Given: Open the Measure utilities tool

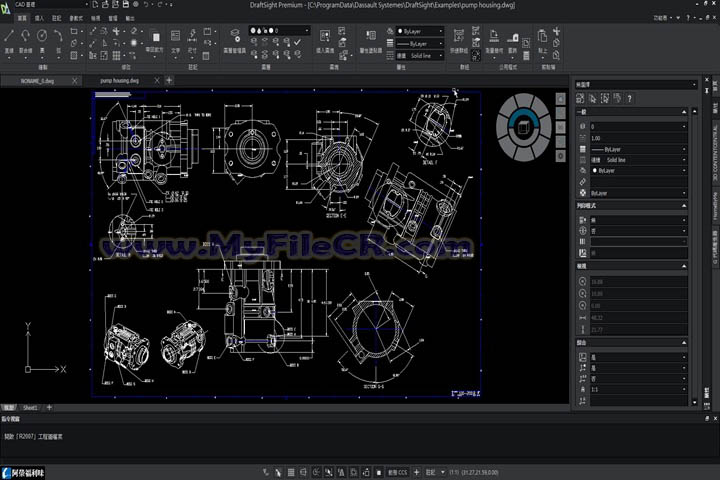Looking at the screenshot, I should tap(494, 36).
